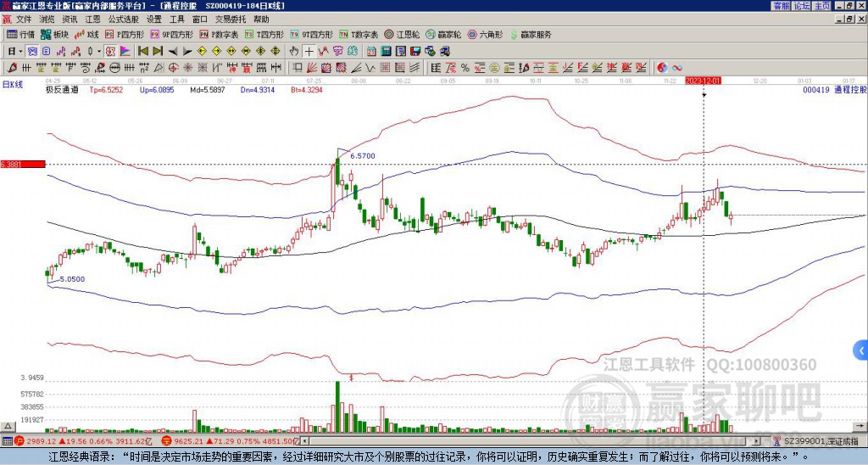The width and height of the screenshot is (868, 465).
Task: Expand the blue side panel chevron
Action: point(860,350)
